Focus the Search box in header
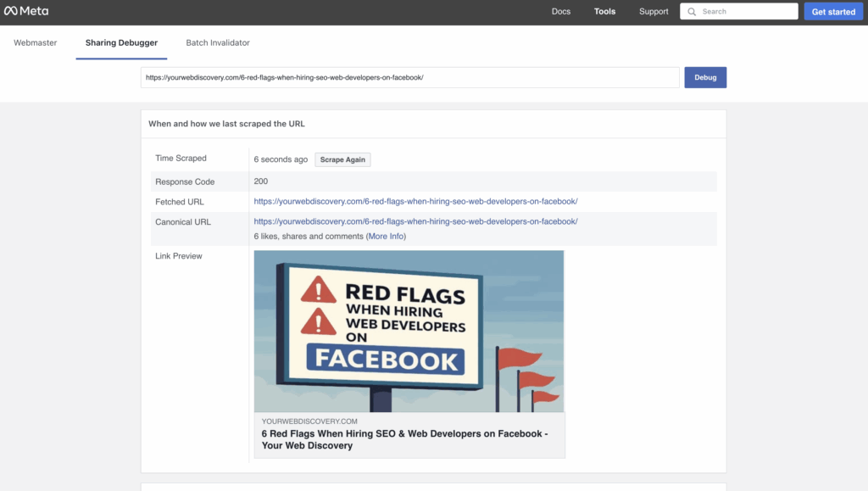868x491 pixels. (x=746, y=12)
